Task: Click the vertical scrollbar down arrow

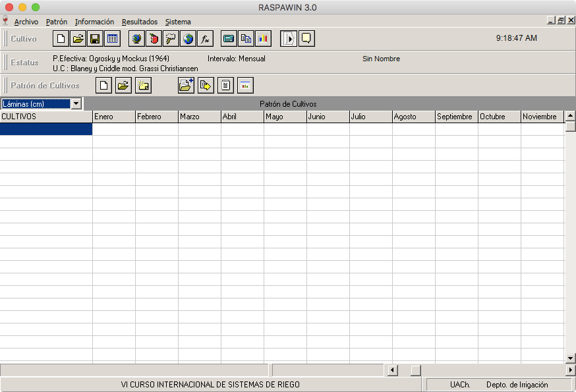Action: pyautogui.click(x=571, y=358)
